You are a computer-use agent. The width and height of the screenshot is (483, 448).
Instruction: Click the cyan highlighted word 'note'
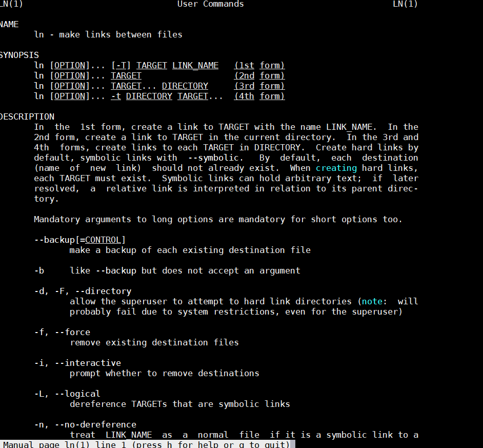372,302
